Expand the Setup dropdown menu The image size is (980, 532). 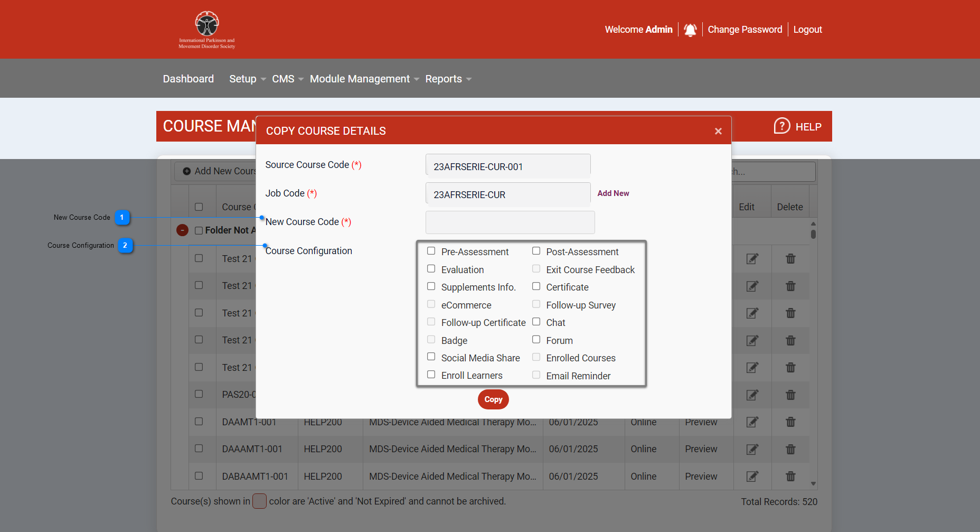coord(247,79)
